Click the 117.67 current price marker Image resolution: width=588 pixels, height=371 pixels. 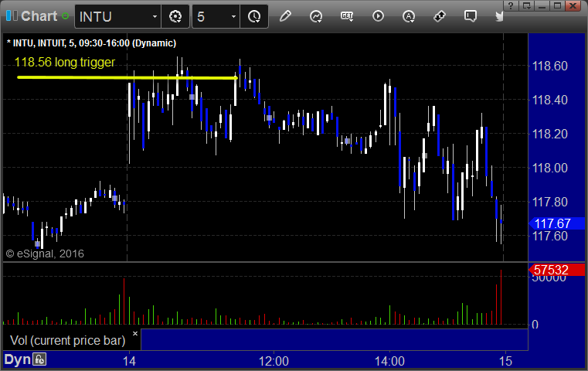coord(556,223)
